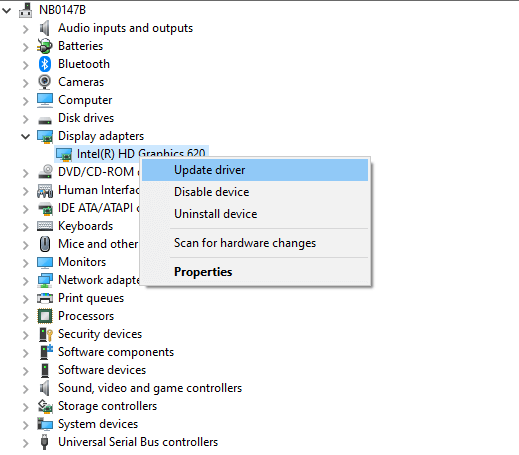Click the IDE ATA/ATAPI controllers icon
The height and width of the screenshot is (455, 519).
[45, 208]
